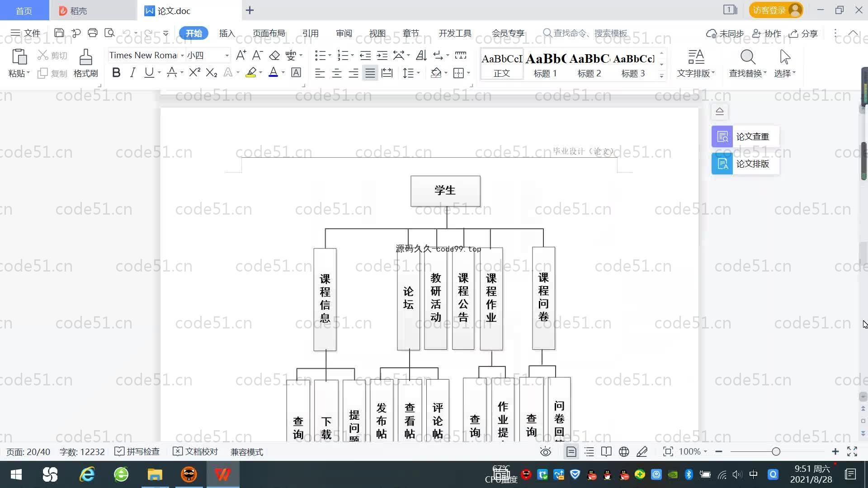The image size is (868, 488).
Task: Click the zoom slider handle
Action: tap(776, 452)
